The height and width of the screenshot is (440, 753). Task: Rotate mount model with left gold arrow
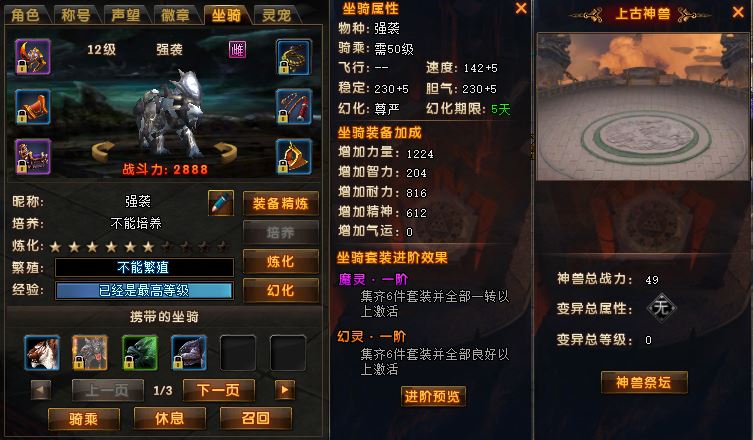103,151
